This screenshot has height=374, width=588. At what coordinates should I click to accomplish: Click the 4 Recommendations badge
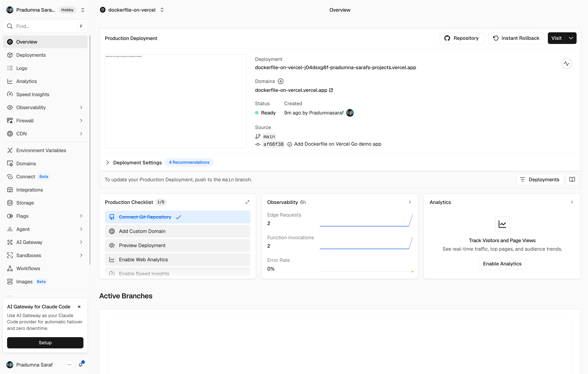tap(189, 162)
